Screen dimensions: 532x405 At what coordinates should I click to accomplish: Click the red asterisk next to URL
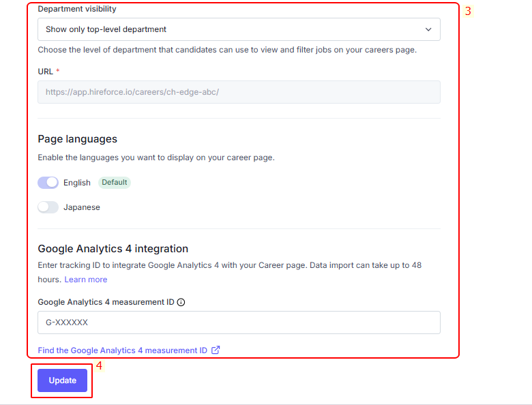click(58, 70)
